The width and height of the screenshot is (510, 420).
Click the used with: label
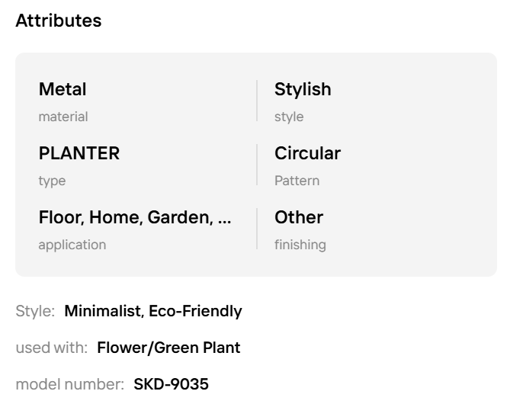(51, 348)
